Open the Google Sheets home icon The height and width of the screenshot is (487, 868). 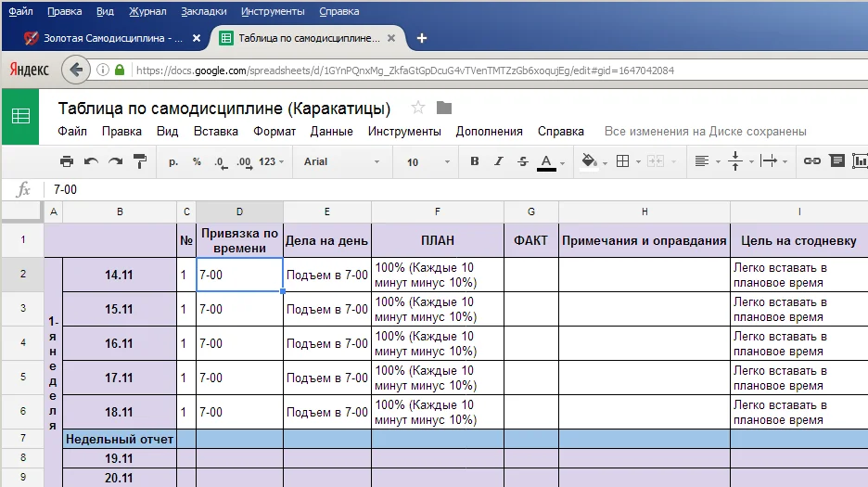point(20,117)
